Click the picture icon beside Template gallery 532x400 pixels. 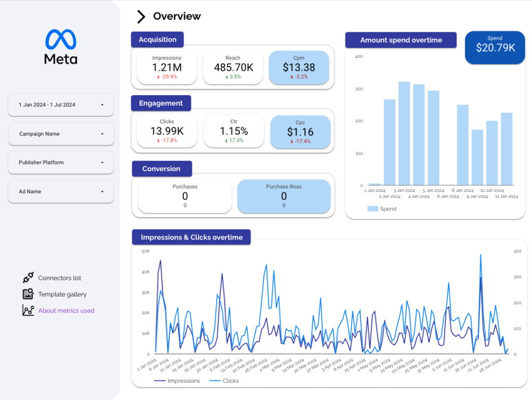pyautogui.click(x=28, y=294)
